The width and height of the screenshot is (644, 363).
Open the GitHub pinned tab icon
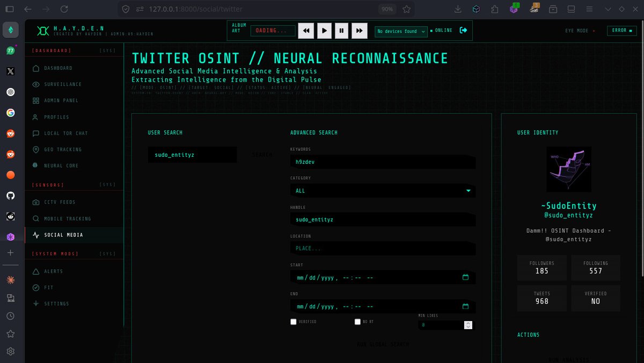pos(10,196)
